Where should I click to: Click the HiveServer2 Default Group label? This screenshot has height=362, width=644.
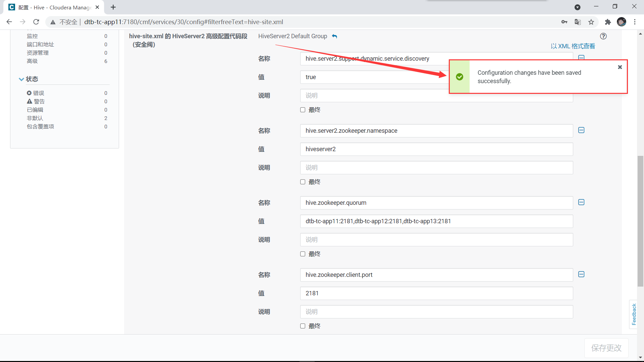point(292,36)
